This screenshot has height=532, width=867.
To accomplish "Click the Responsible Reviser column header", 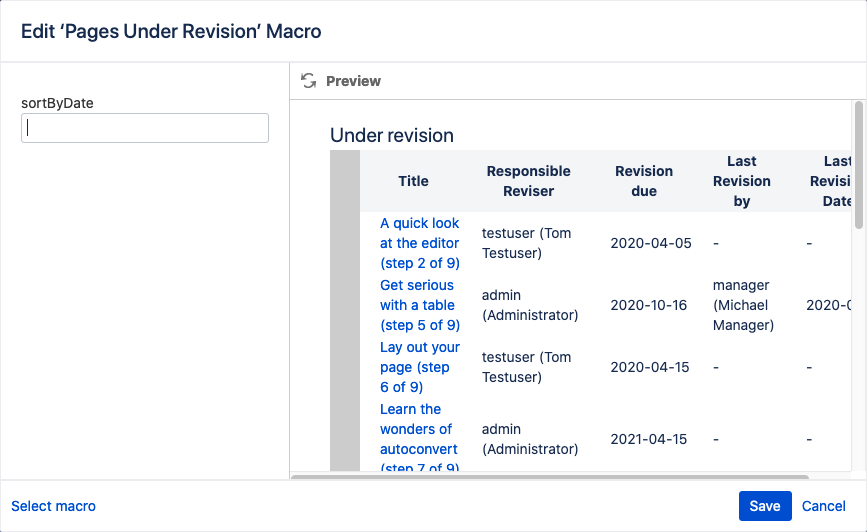I will (528, 181).
